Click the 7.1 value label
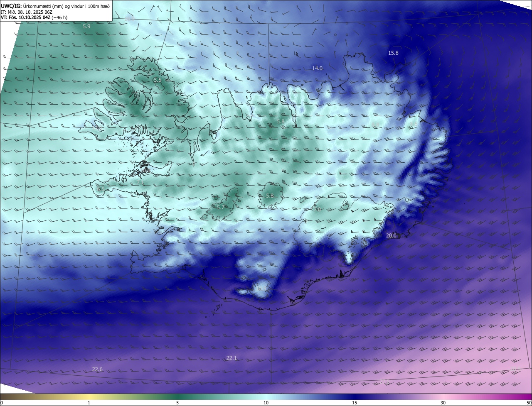 pyautogui.click(x=140, y=182)
